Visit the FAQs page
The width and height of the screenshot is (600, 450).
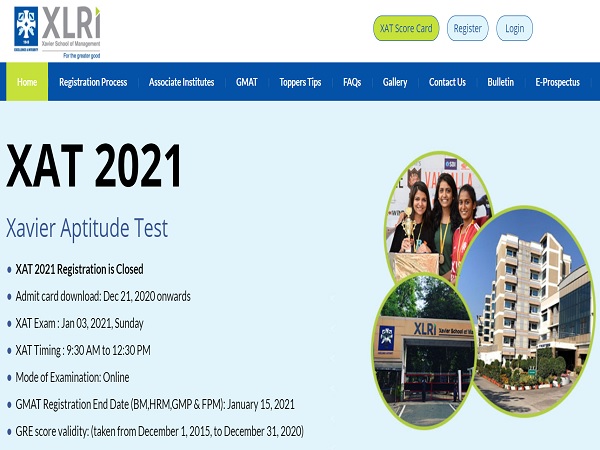pos(352,82)
